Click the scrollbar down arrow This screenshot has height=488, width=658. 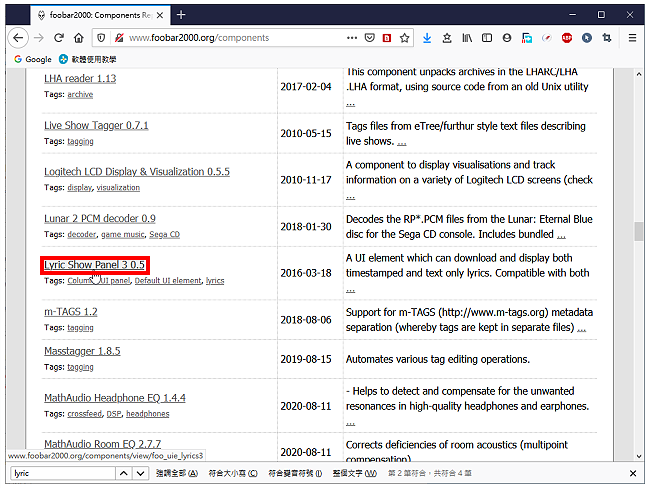click(639, 456)
